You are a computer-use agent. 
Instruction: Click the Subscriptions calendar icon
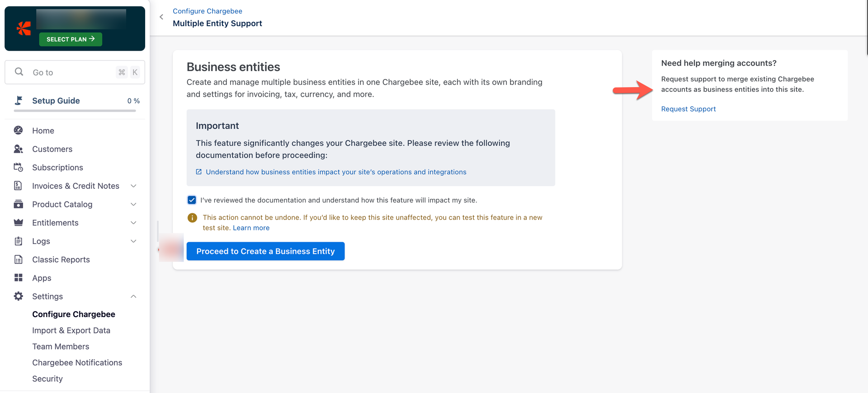point(18,168)
